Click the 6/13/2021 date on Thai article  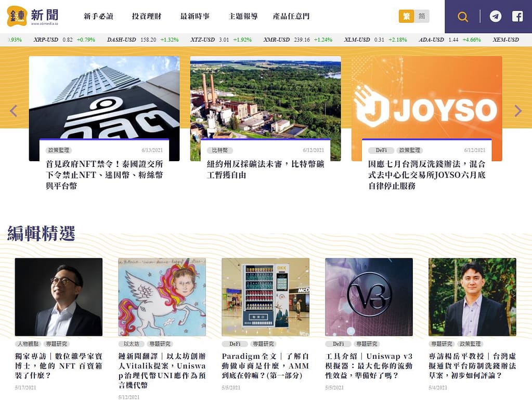pyautogui.click(x=152, y=150)
